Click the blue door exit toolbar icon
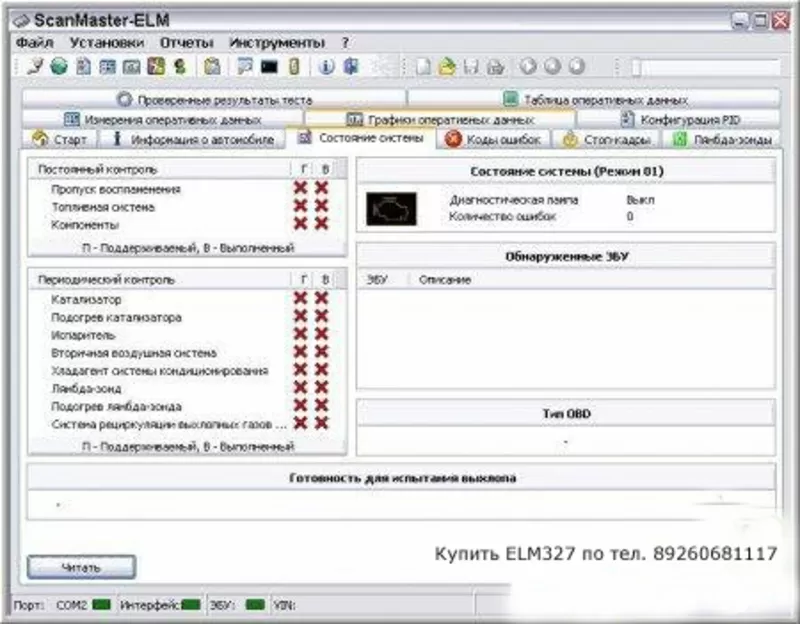This screenshot has width=800, height=624. pyautogui.click(x=352, y=66)
